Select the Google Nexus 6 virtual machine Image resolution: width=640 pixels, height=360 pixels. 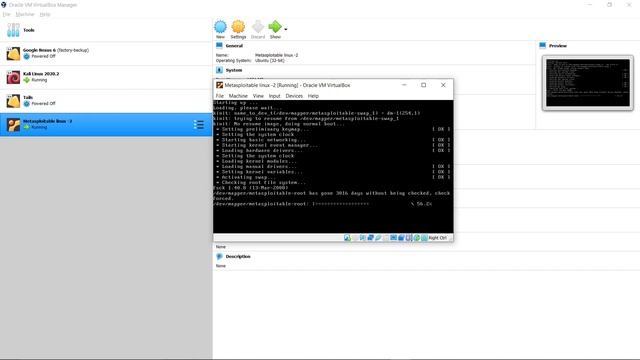106,53
